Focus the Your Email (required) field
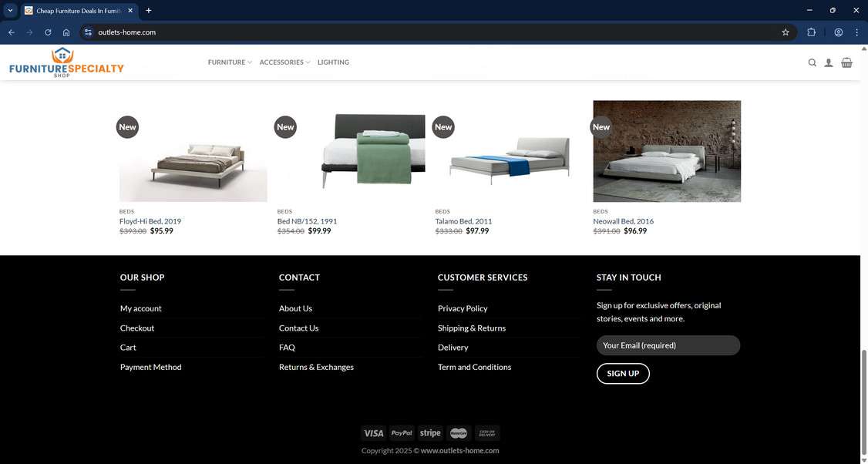This screenshot has height=464, width=868. click(668, 345)
